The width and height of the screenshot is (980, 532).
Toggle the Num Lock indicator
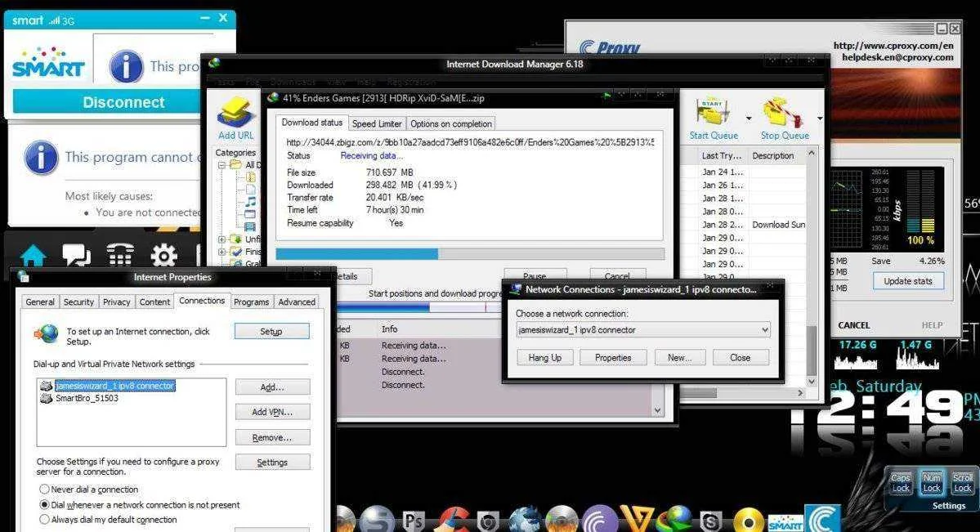[931, 483]
